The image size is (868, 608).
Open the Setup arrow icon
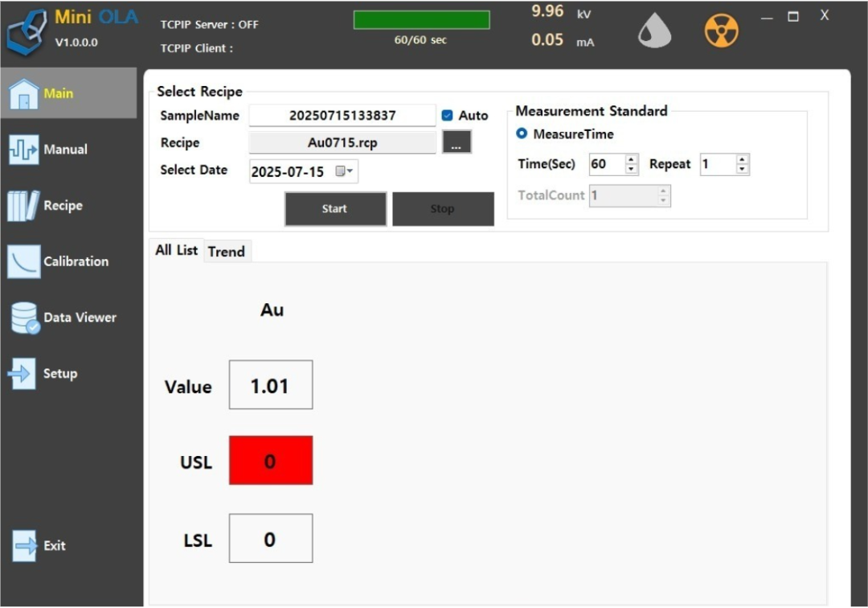coord(23,374)
